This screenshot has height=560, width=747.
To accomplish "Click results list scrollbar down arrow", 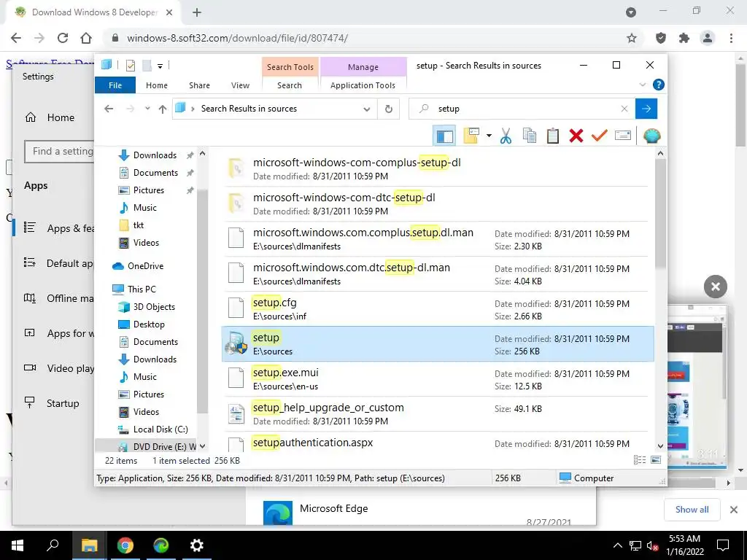I will coord(660,446).
